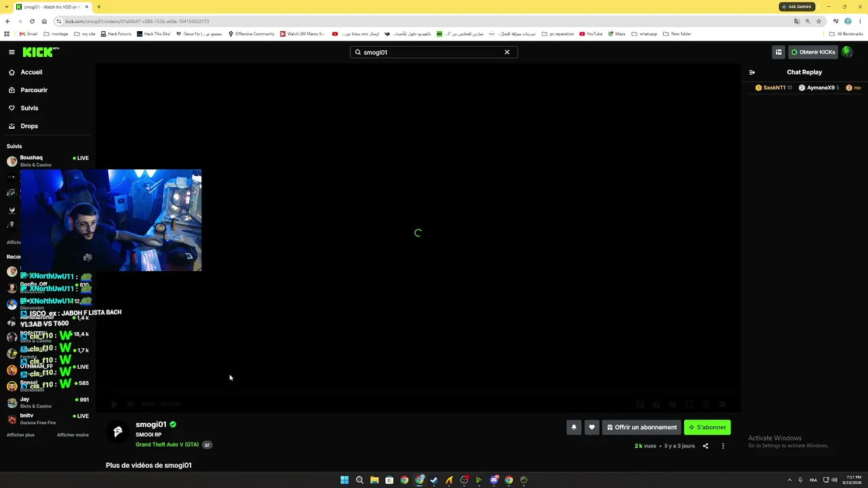Open the Maps bookmark

(616, 34)
